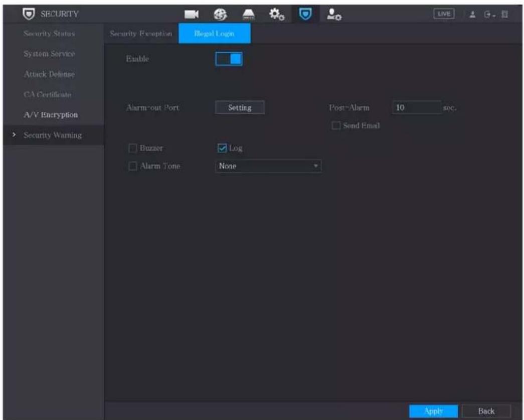Select the Security shield icon in top bar
This screenshot has height=420, width=524.
click(305, 14)
